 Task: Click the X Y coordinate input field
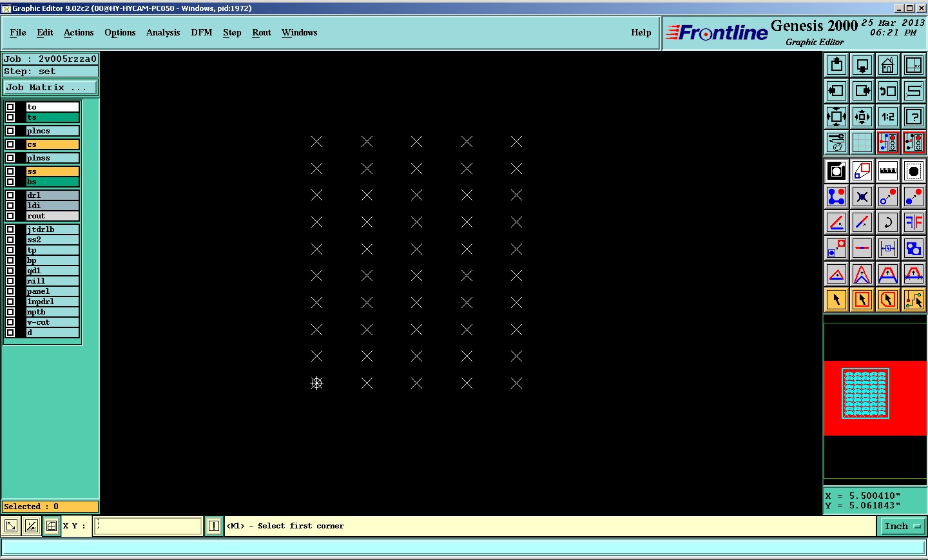[x=148, y=526]
